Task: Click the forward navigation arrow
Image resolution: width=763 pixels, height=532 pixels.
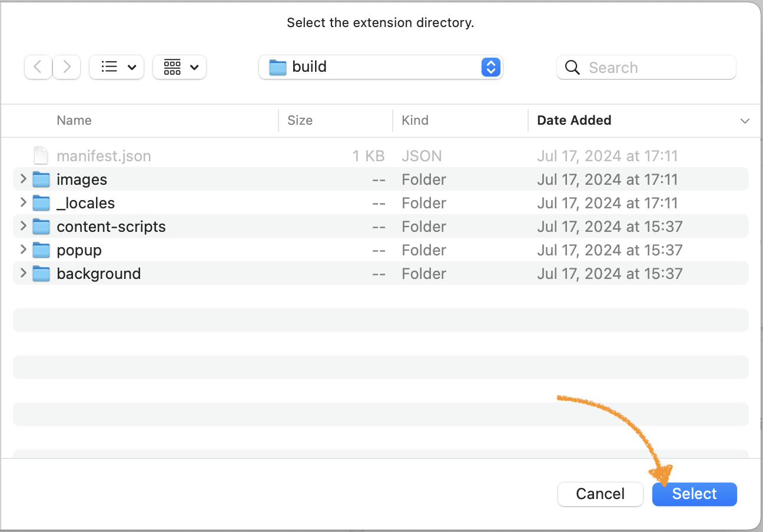Action: point(66,66)
